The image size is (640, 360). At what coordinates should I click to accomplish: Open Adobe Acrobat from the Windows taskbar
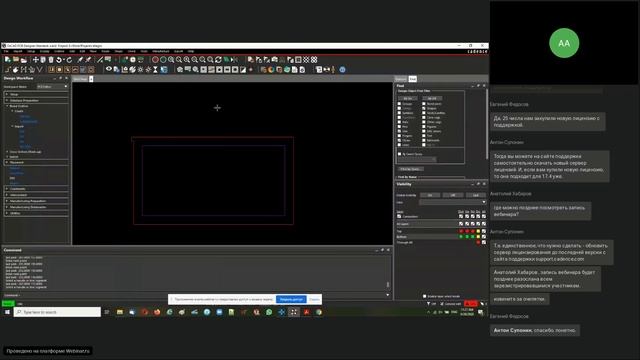coord(306,312)
